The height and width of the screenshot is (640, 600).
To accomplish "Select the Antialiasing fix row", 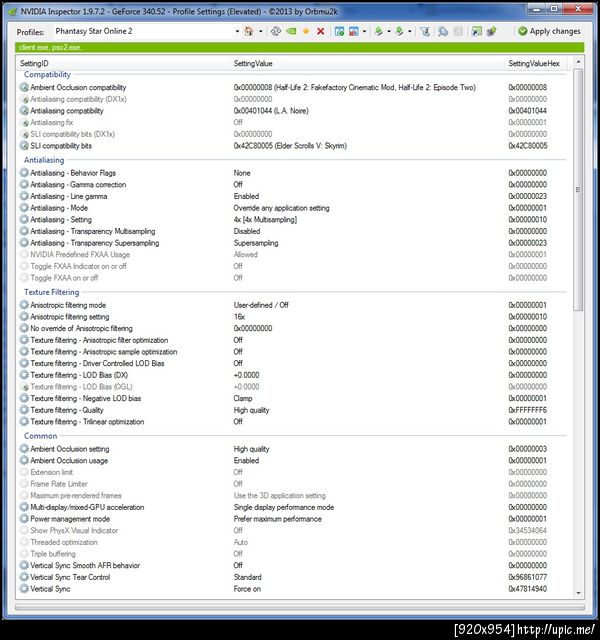I will point(294,122).
